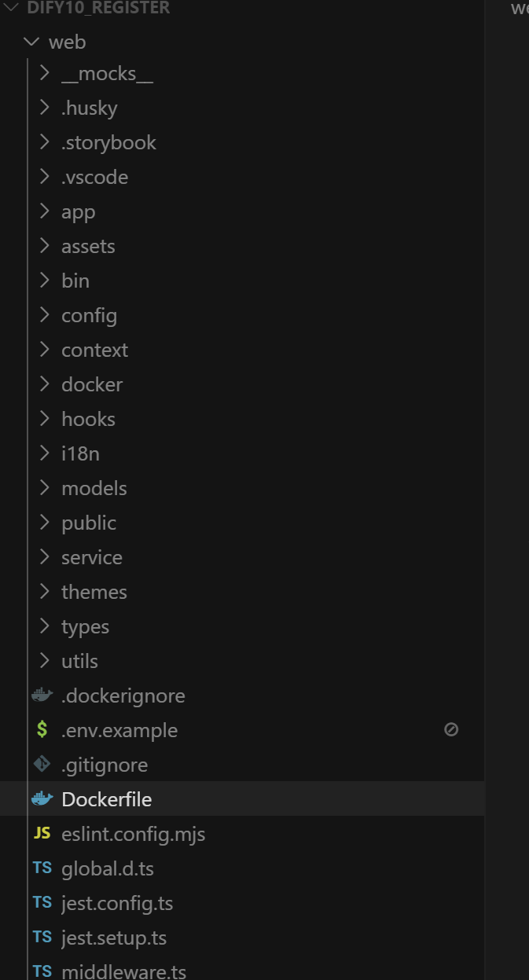Click the TS icon beside jest.config.ts
This screenshot has height=980, width=529.
pyautogui.click(x=42, y=903)
